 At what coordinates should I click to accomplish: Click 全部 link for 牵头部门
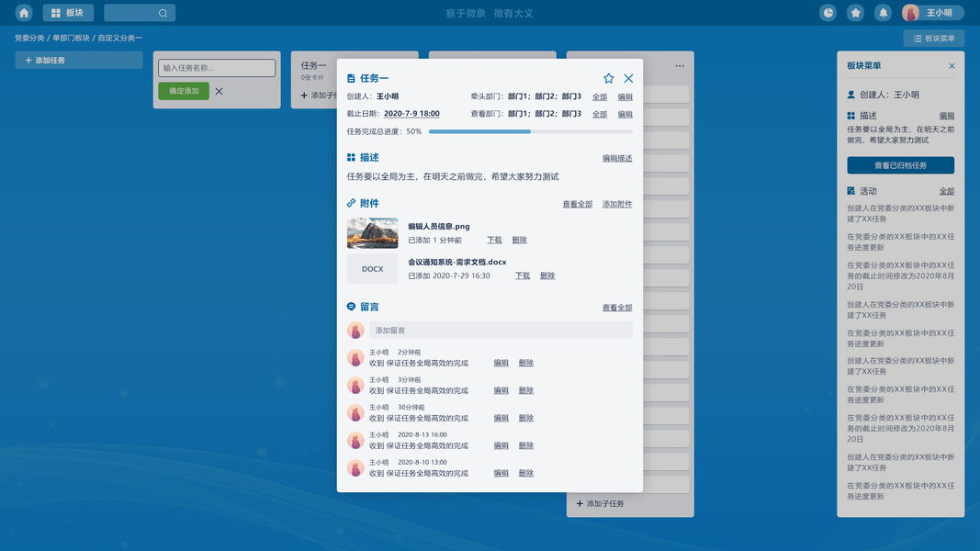600,96
